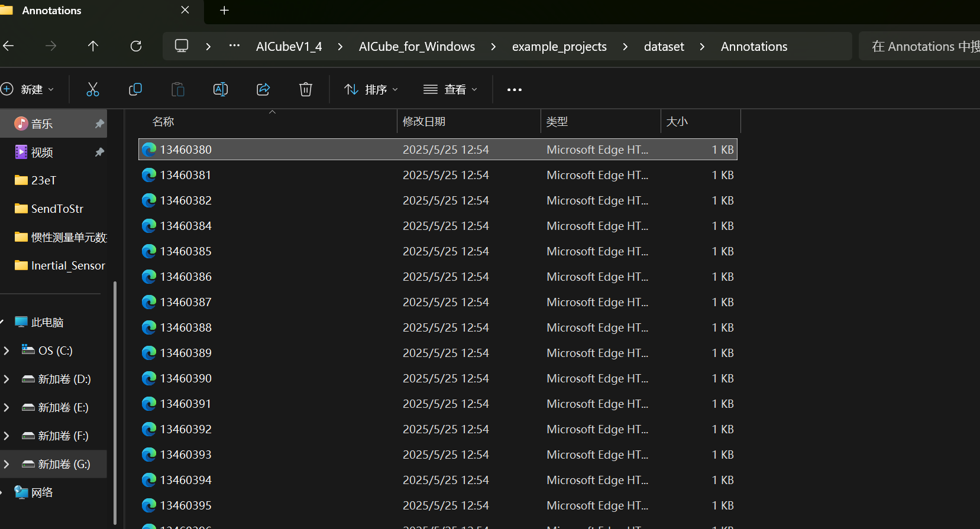Expand the 新加卷 (D:) drive tree

coord(7,379)
